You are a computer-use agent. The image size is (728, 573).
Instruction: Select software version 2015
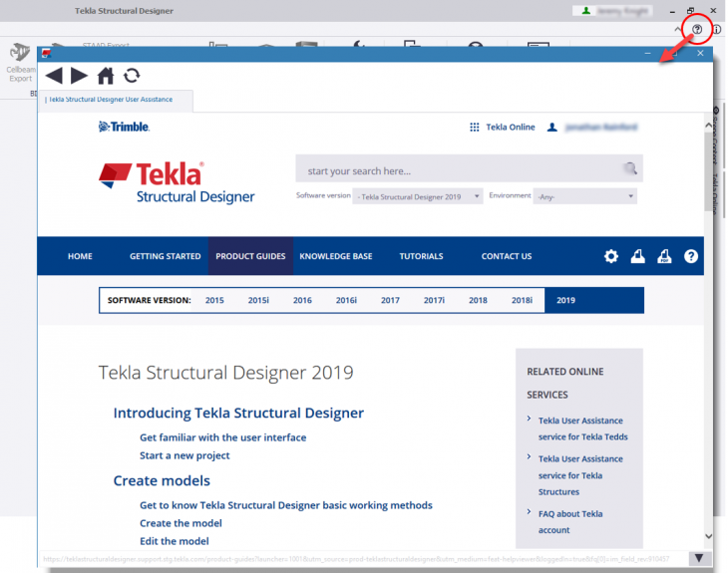pos(214,300)
